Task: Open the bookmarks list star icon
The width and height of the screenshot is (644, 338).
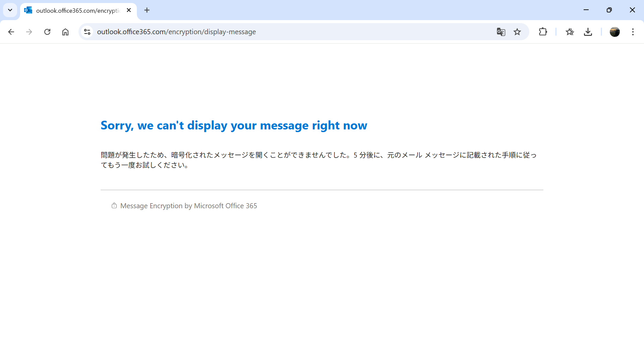Action: click(570, 32)
